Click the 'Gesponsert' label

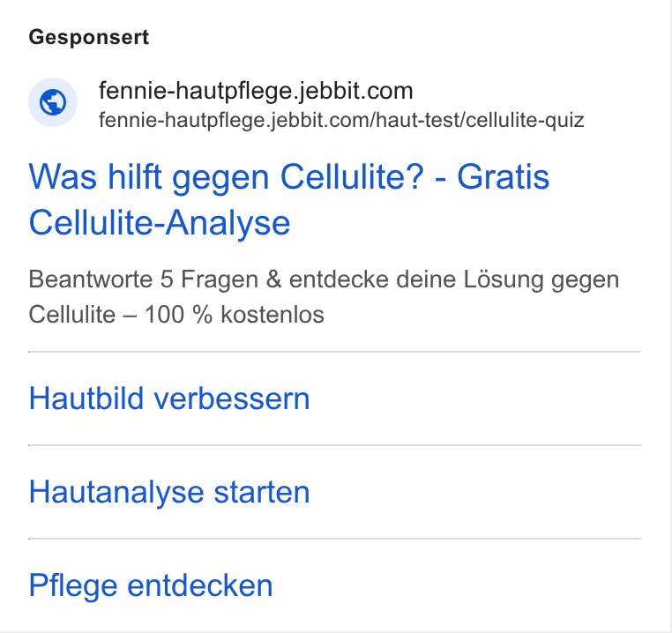[89, 37]
